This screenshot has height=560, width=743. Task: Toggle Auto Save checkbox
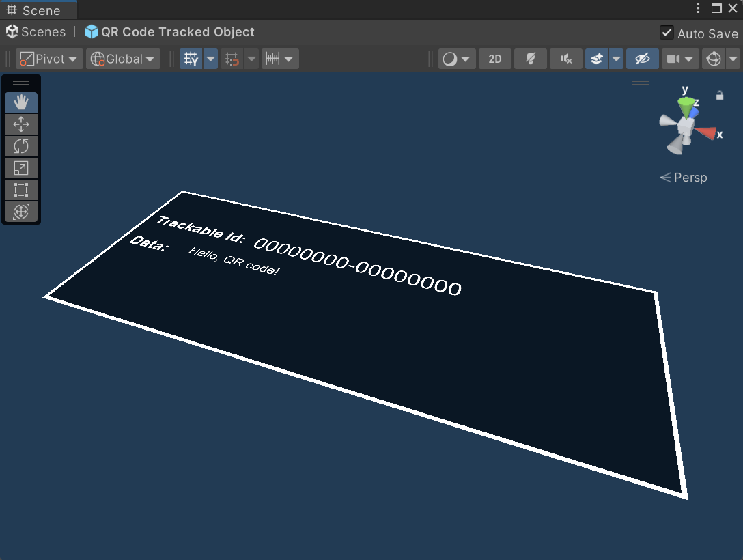coord(667,33)
